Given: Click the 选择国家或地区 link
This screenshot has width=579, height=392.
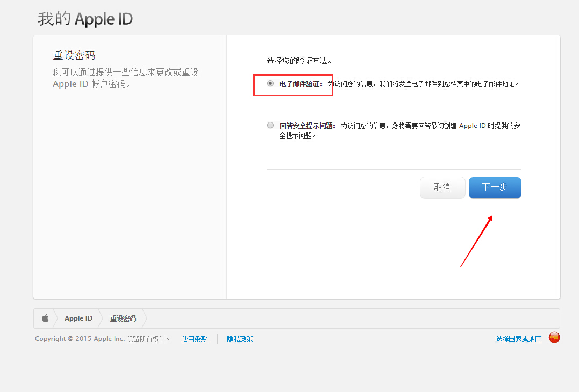Looking at the screenshot, I should pos(518,339).
